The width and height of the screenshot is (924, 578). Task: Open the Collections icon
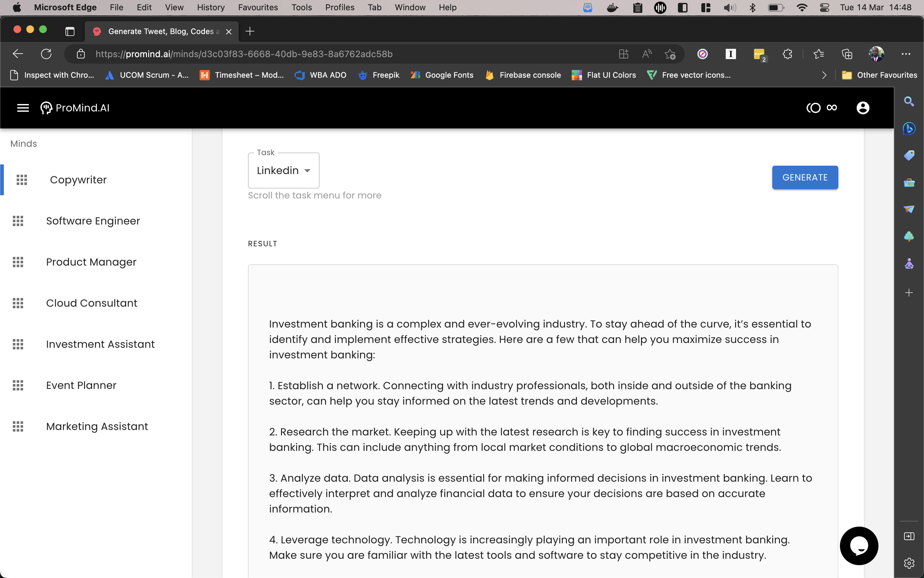click(847, 54)
